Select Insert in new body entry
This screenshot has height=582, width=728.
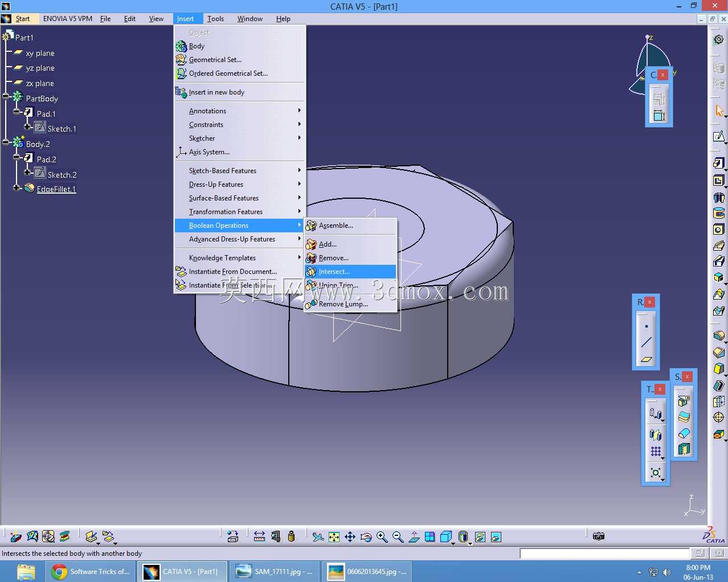239,92
